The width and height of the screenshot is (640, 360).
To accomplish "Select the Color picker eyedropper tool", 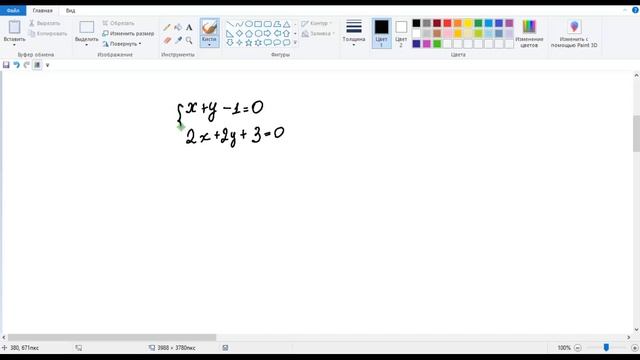I will coord(178,40).
